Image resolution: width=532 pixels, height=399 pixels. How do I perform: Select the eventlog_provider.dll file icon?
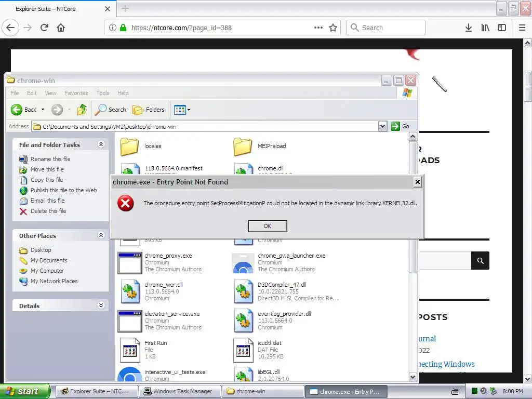coord(243,321)
